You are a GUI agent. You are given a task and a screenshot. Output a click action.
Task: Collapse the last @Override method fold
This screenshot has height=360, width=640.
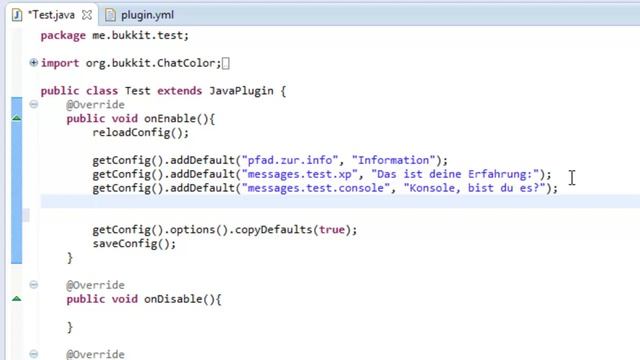pos(33,353)
